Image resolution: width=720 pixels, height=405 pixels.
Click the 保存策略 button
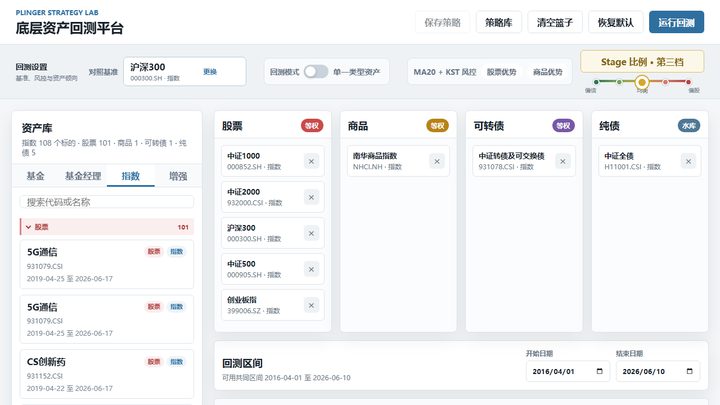[442, 22]
